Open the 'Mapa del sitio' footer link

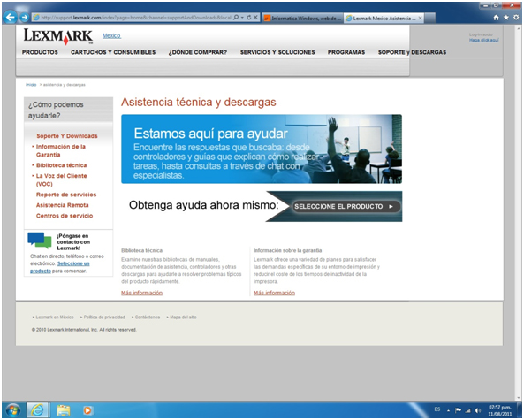click(183, 317)
